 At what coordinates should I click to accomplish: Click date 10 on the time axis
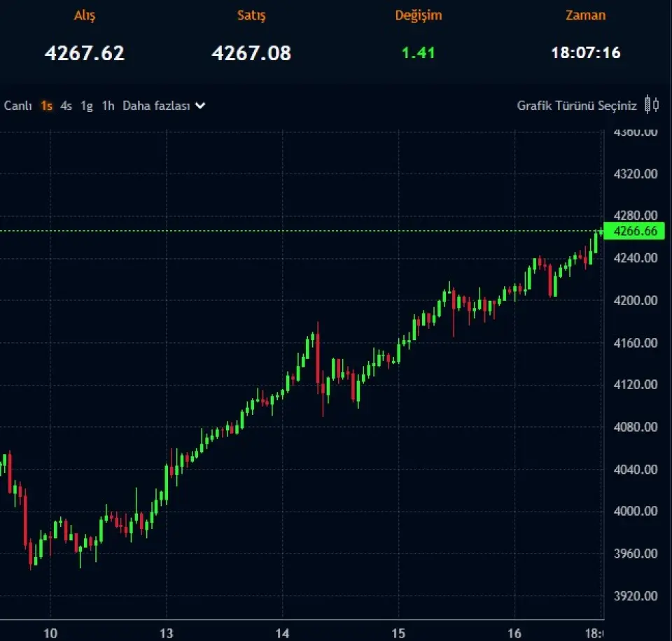[50, 632]
